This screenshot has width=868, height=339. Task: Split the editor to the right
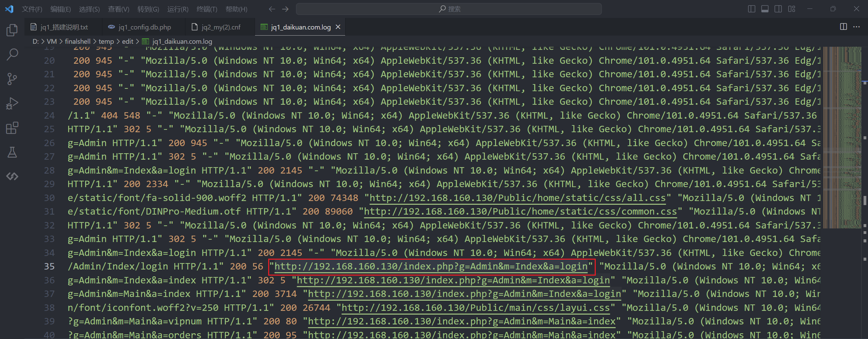pos(844,27)
